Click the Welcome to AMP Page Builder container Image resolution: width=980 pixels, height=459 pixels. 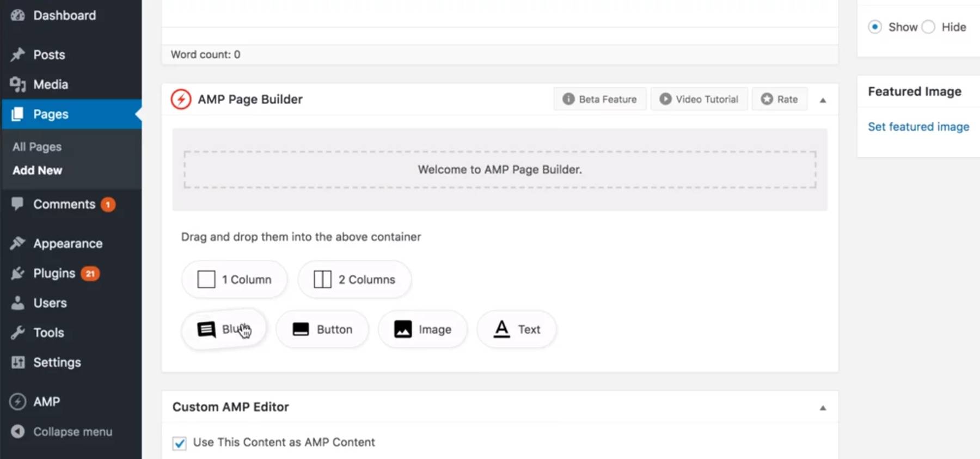pos(500,169)
